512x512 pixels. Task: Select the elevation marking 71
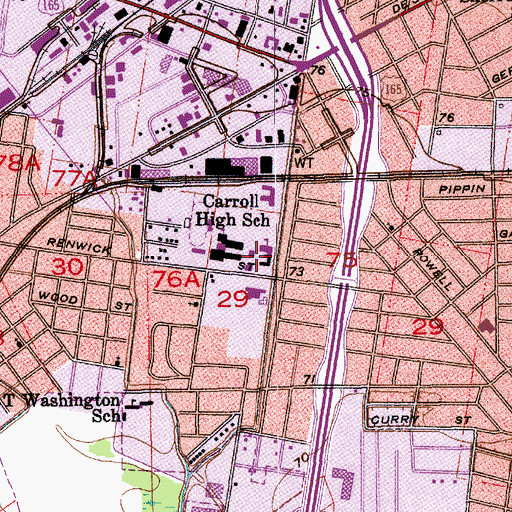310,379
